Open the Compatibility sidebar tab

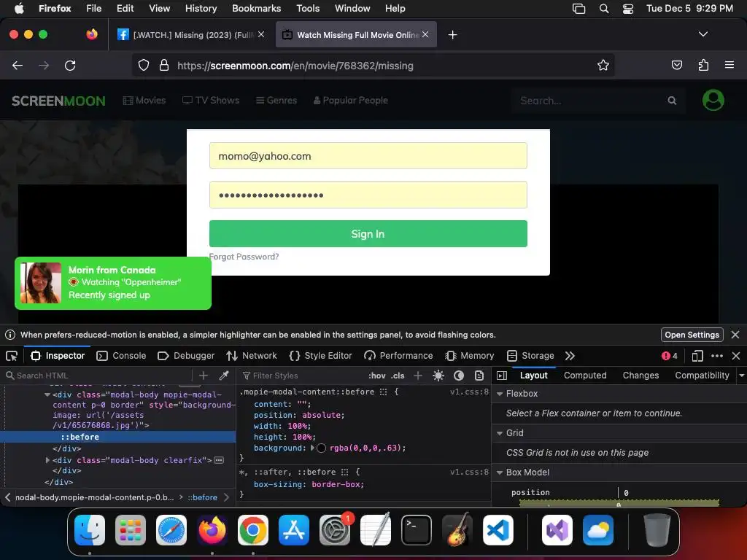[702, 376]
